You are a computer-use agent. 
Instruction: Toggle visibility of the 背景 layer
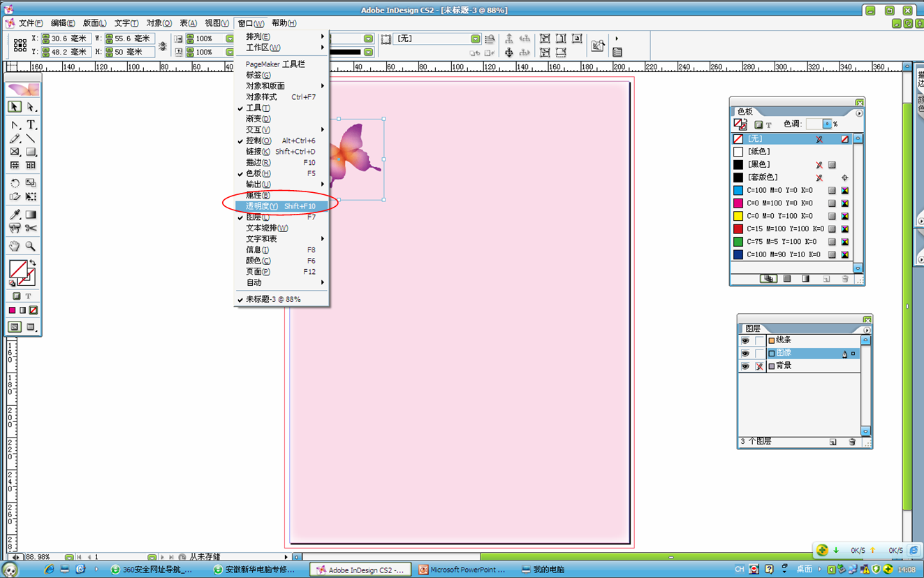coord(745,366)
